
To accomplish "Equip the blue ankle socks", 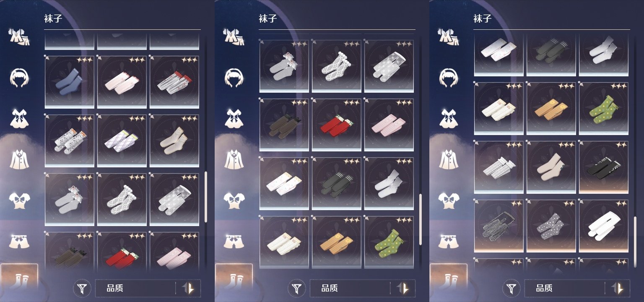I will point(70,82).
